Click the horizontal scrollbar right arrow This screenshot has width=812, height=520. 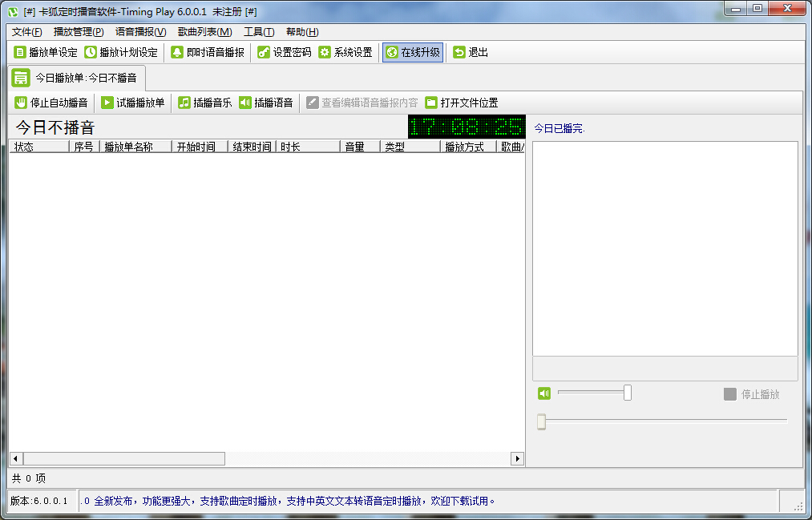pos(518,458)
